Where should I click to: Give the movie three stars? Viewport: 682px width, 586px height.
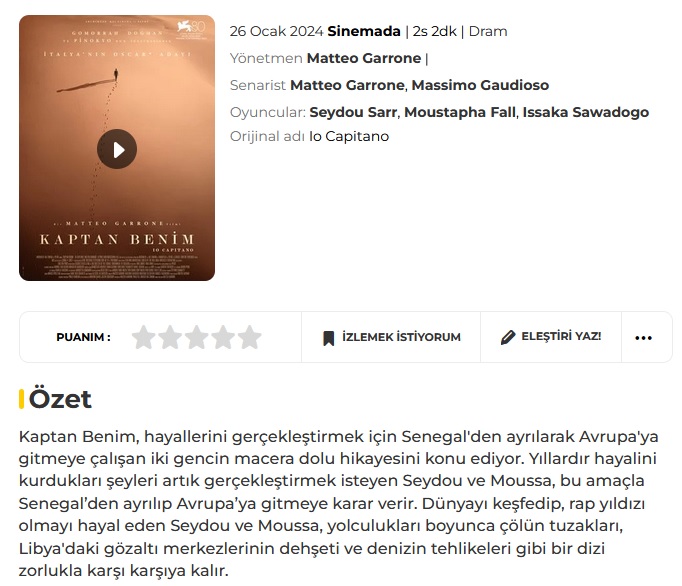[x=197, y=337]
